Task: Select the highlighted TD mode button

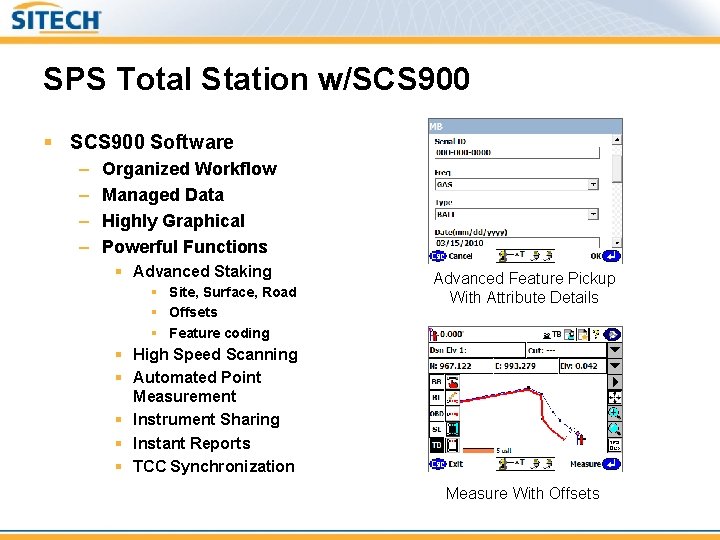Action: pos(436,445)
